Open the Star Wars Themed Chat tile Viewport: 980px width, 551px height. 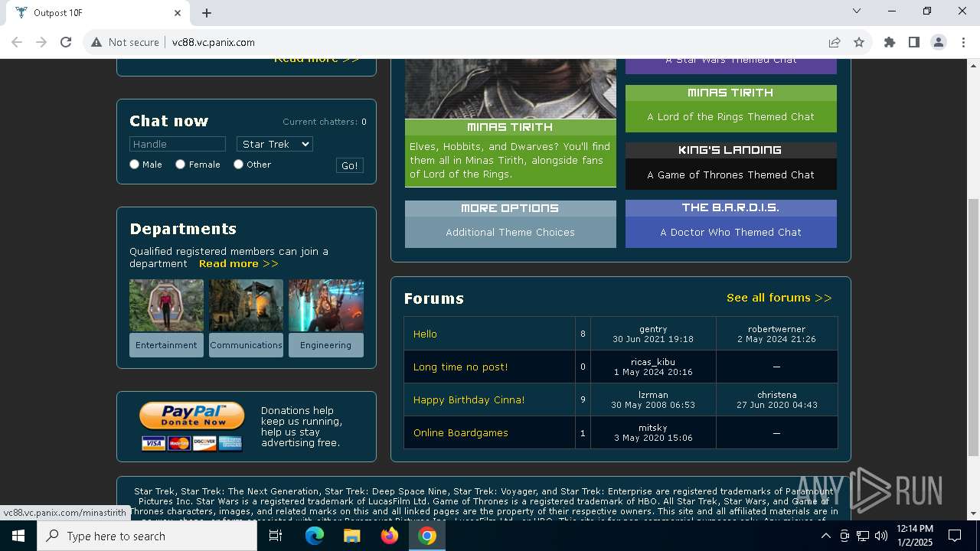click(731, 66)
